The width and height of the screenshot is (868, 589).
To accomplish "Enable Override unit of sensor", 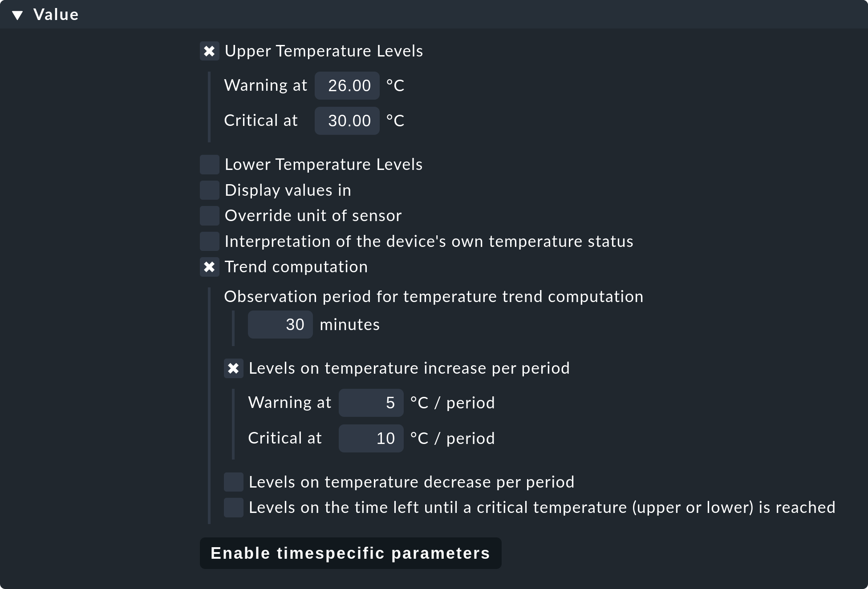I will (210, 216).
